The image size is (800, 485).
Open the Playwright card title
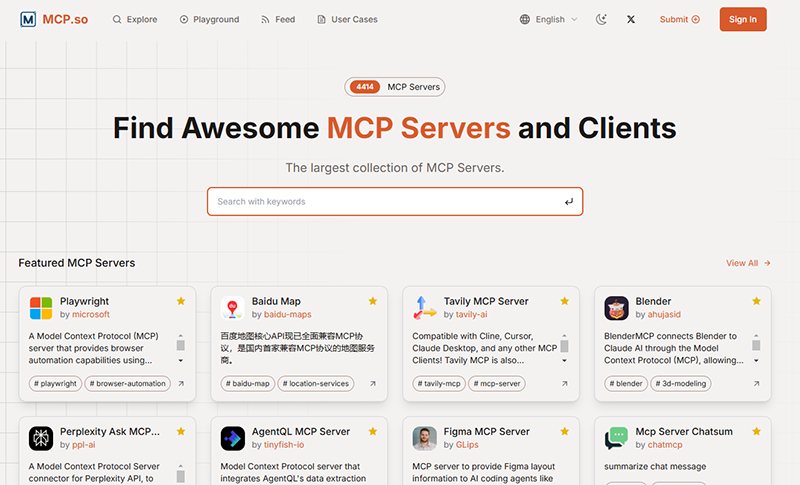[84, 301]
